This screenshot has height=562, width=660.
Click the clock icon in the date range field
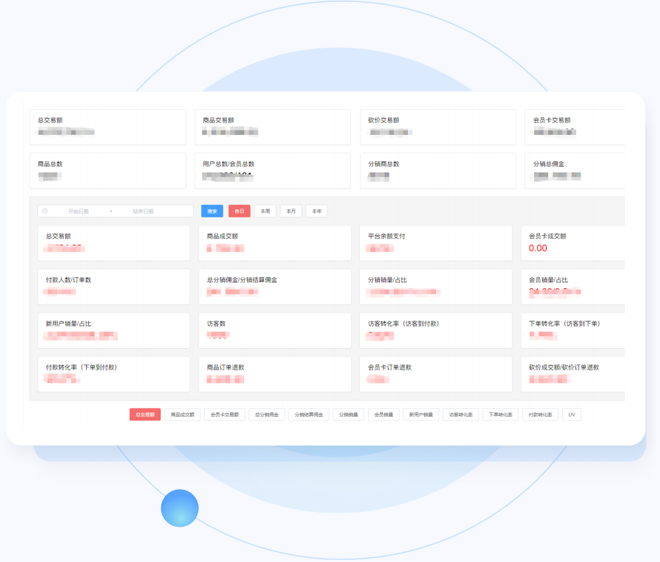pos(45,211)
